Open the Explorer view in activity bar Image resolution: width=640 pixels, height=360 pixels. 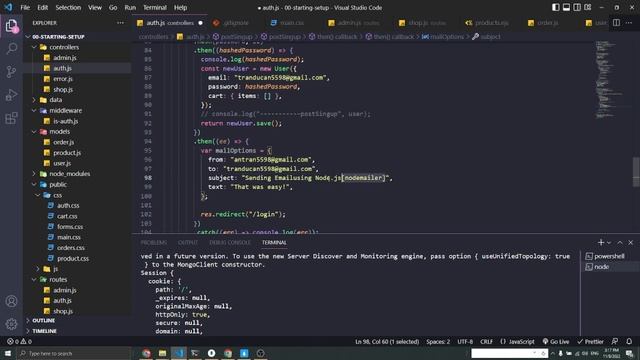pyautogui.click(x=11, y=26)
